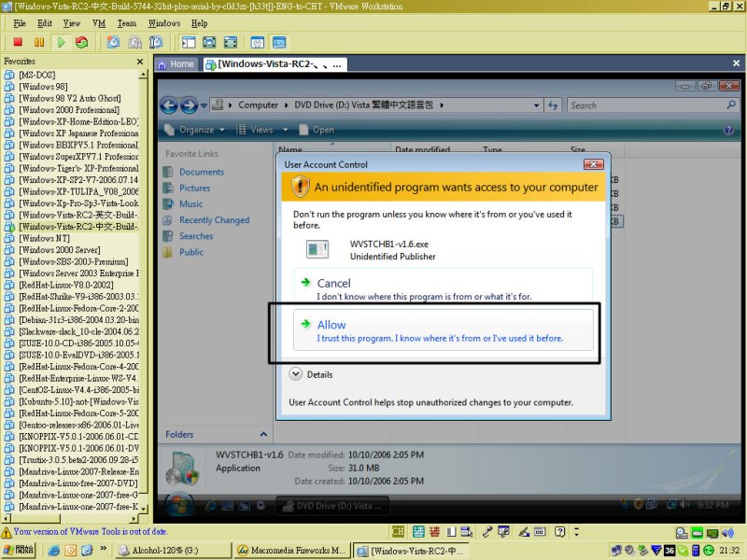Enter full screen mode from the toolbar

point(231,42)
